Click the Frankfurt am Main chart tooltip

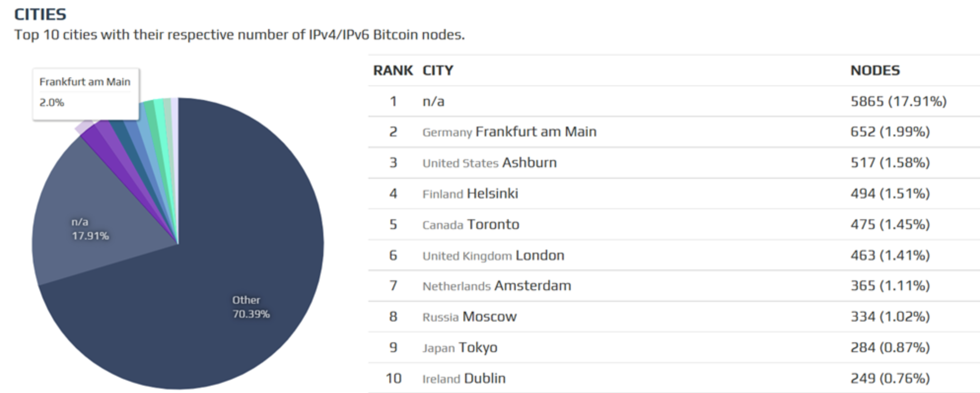86,94
